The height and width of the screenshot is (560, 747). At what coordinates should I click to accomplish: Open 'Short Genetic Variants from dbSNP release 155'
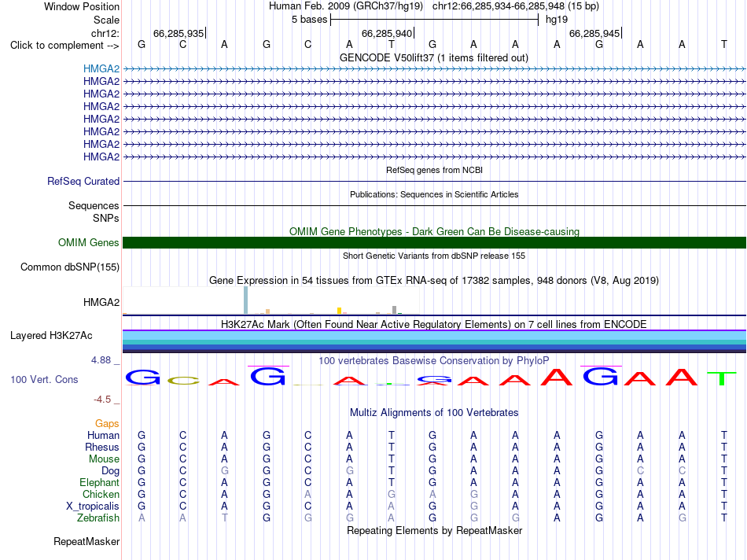click(x=434, y=256)
